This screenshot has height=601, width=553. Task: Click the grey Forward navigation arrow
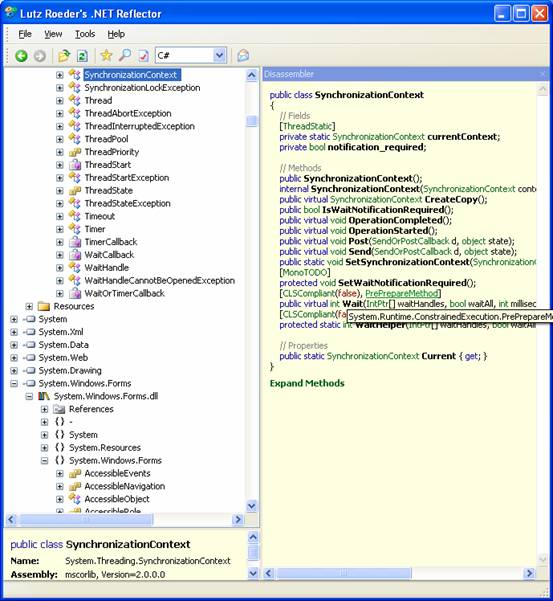pos(40,56)
